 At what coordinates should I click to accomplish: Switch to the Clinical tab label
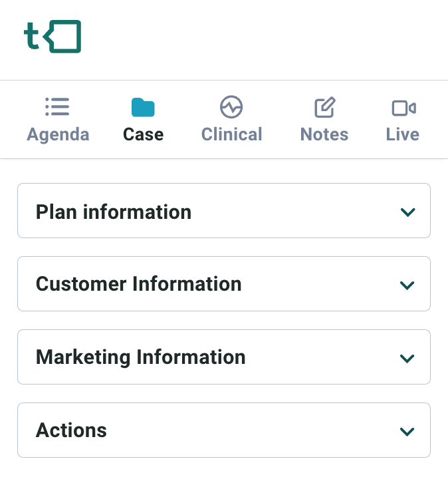(231, 134)
